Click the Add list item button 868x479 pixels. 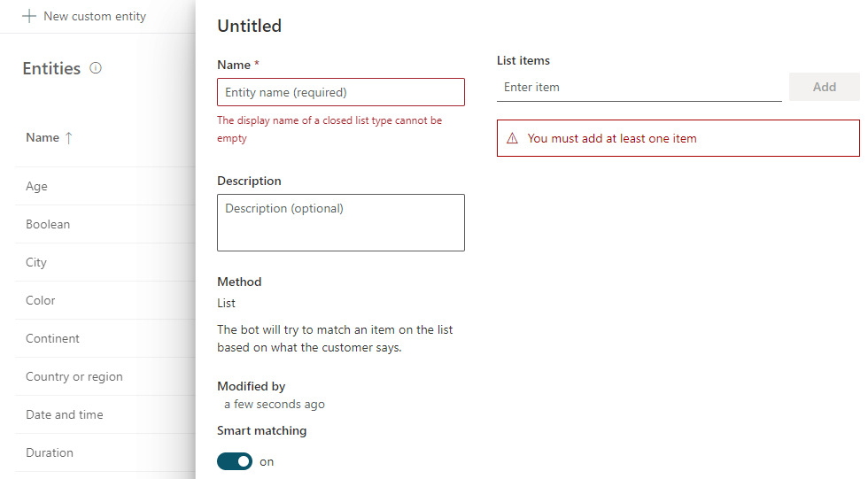(825, 87)
